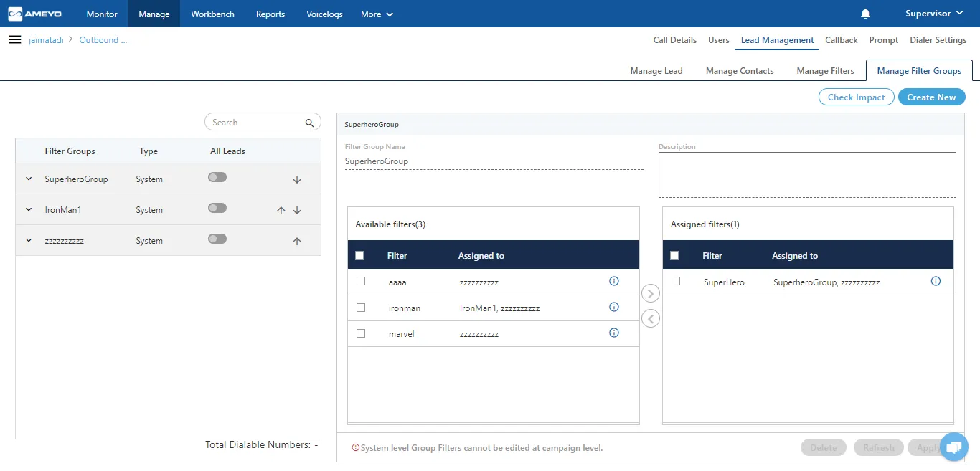Viewport: 980px width, 471px height.
Task: Check the SuperHero assigned filter checkbox
Action: (x=676, y=282)
